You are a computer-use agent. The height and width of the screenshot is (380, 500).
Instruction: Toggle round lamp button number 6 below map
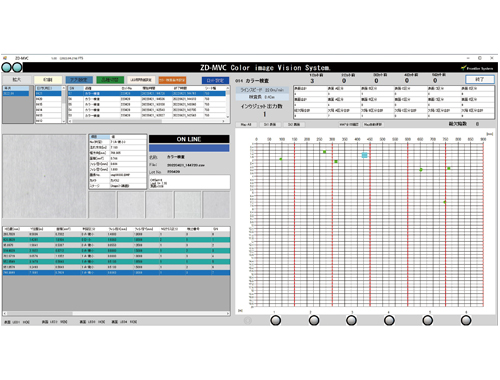click(x=466, y=320)
